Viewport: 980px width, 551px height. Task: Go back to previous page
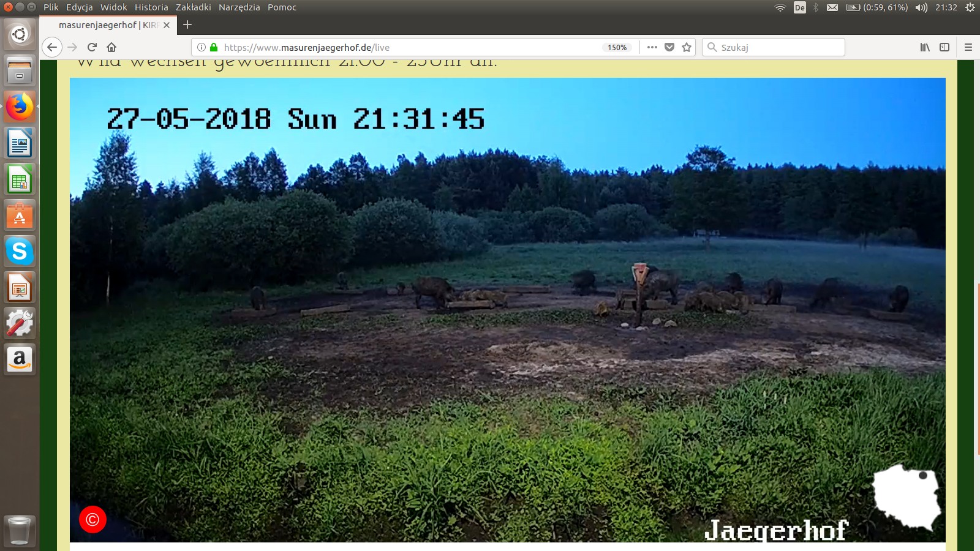click(52, 47)
